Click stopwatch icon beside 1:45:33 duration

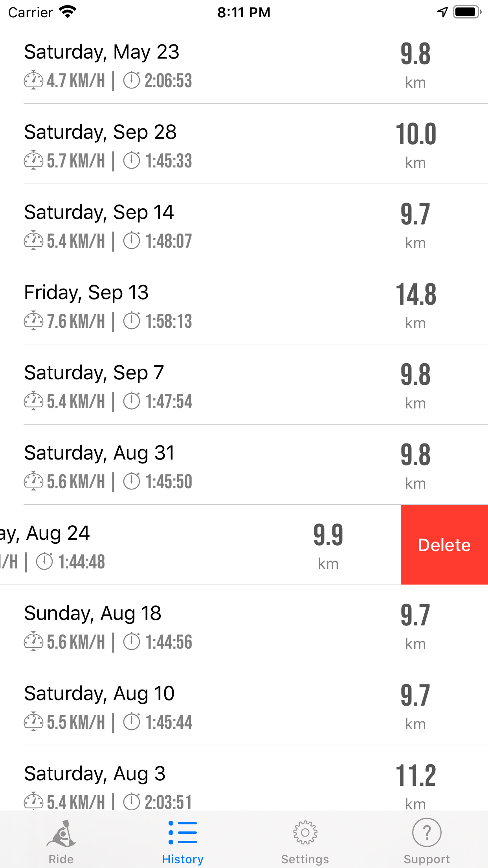pyautogui.click(x=132, y=160)
